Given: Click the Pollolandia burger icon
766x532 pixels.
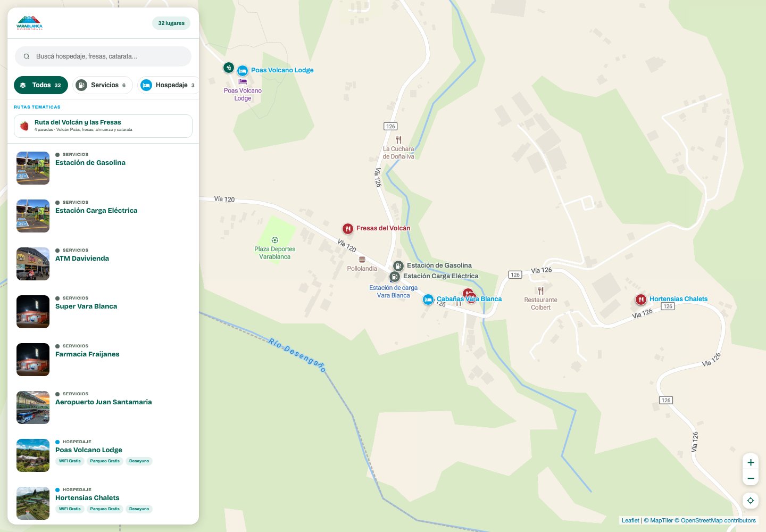Looking at the screenshot, I should (362, 260).
